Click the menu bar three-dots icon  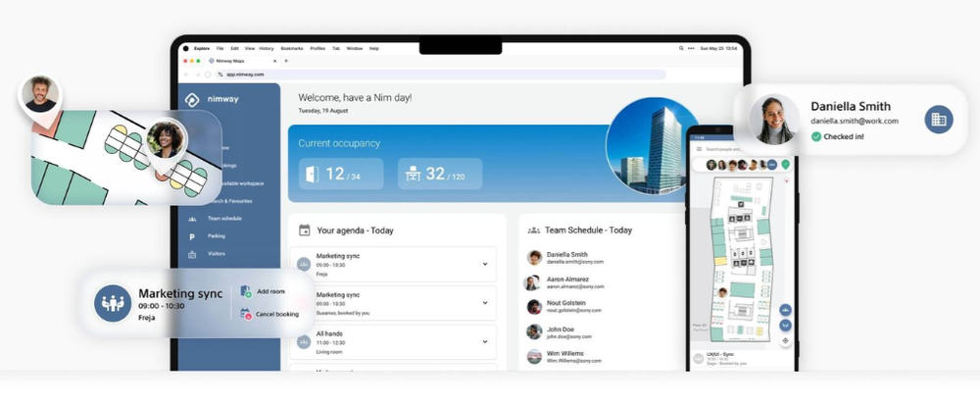point(691,48)
